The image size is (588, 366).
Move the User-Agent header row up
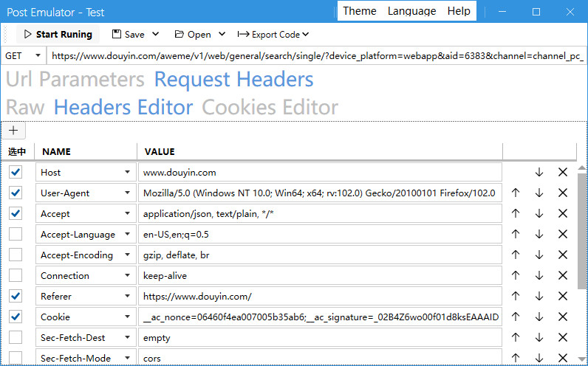(x=516, y=193)
